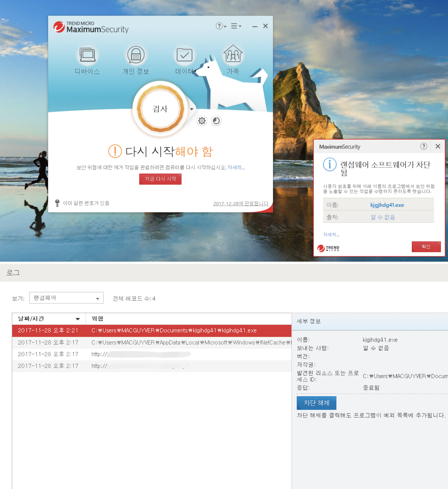
Task: Open the 보기 랜섬웨어 dropdown in log
Action: coord(66,298)
